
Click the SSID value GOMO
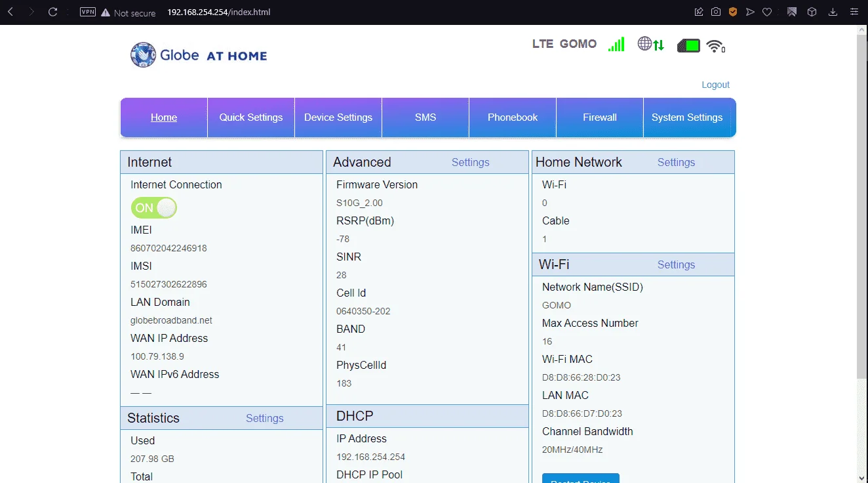pyautogui.click(x=557, y=305)
